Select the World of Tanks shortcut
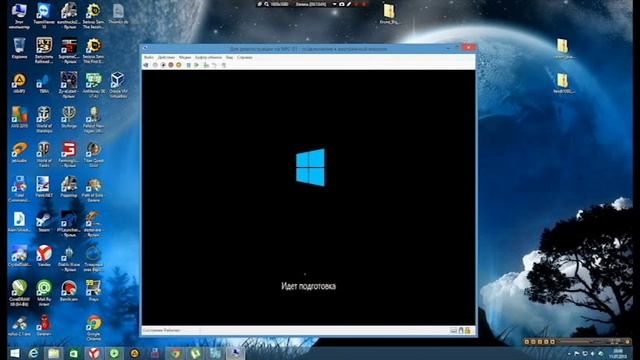 click(44, 154)
